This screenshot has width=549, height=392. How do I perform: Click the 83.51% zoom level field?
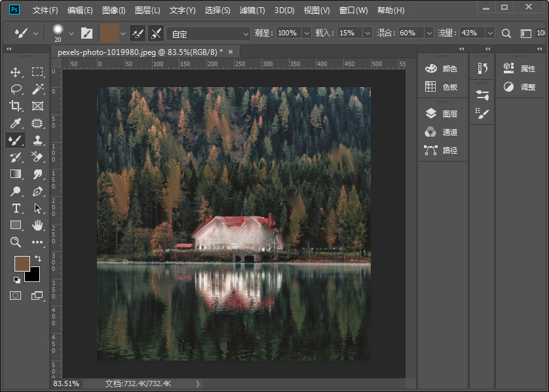pyautogui.click(x=66, y=383)
